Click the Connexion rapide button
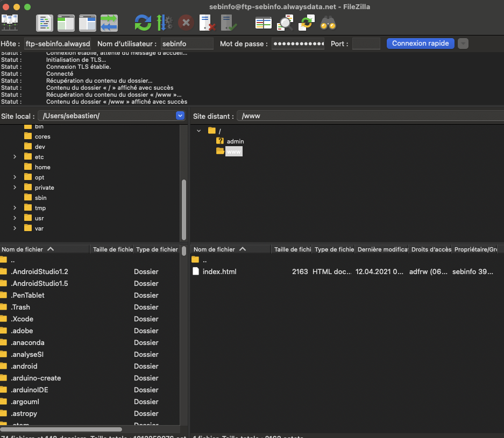504x438 pixels. (x=420, y=44)
